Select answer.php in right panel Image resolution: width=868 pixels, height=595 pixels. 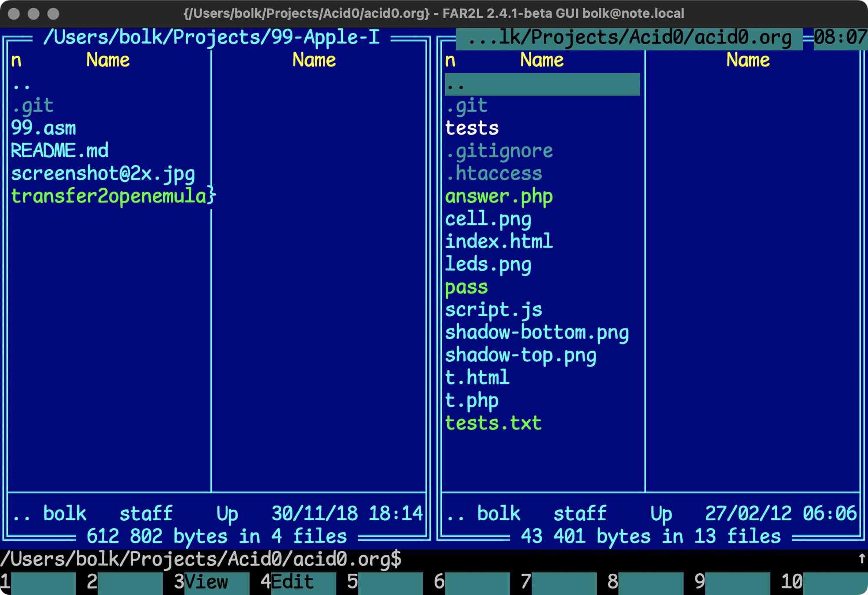click(499, 196)
